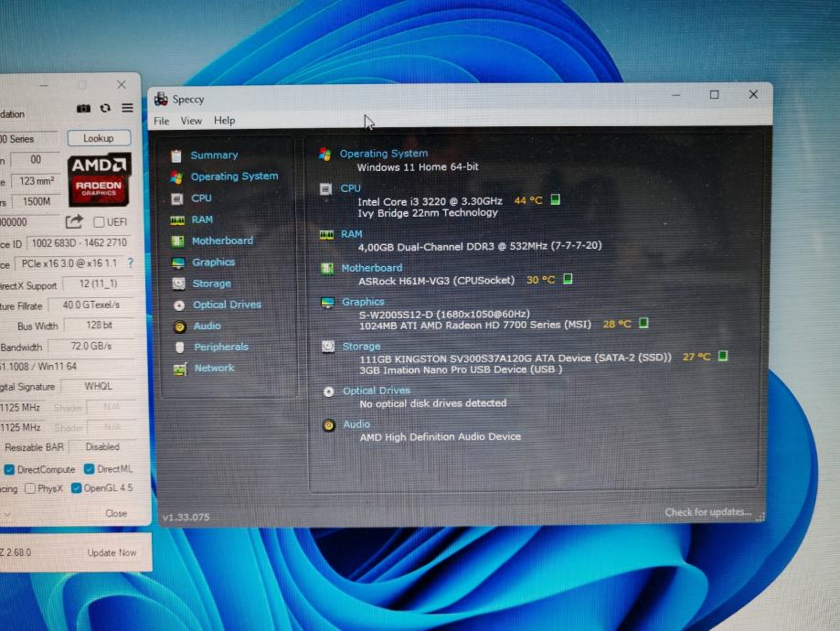This screenshot has height=631, width=840.
Task: Click the Audio speaker icon in sidebar
Action: point(179,326)
